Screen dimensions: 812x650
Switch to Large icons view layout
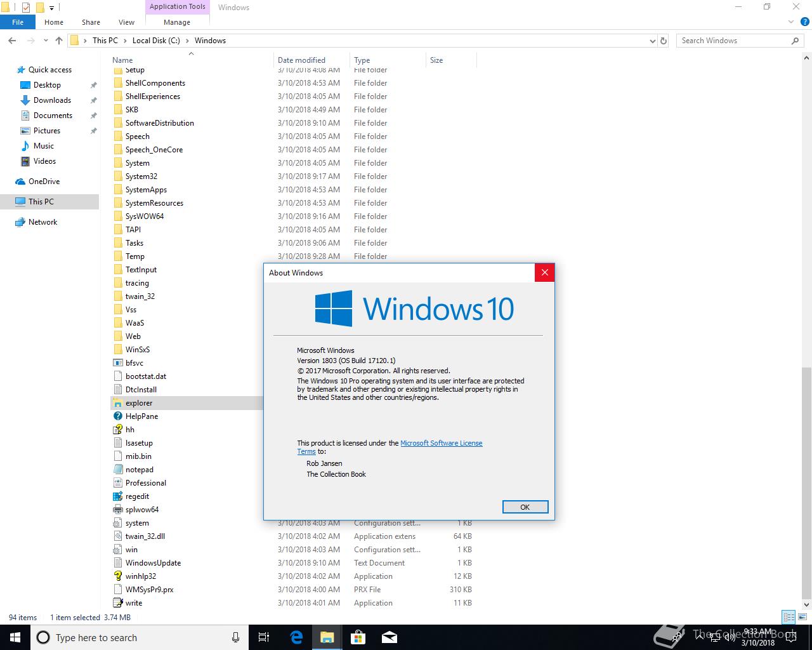(802, 617)
